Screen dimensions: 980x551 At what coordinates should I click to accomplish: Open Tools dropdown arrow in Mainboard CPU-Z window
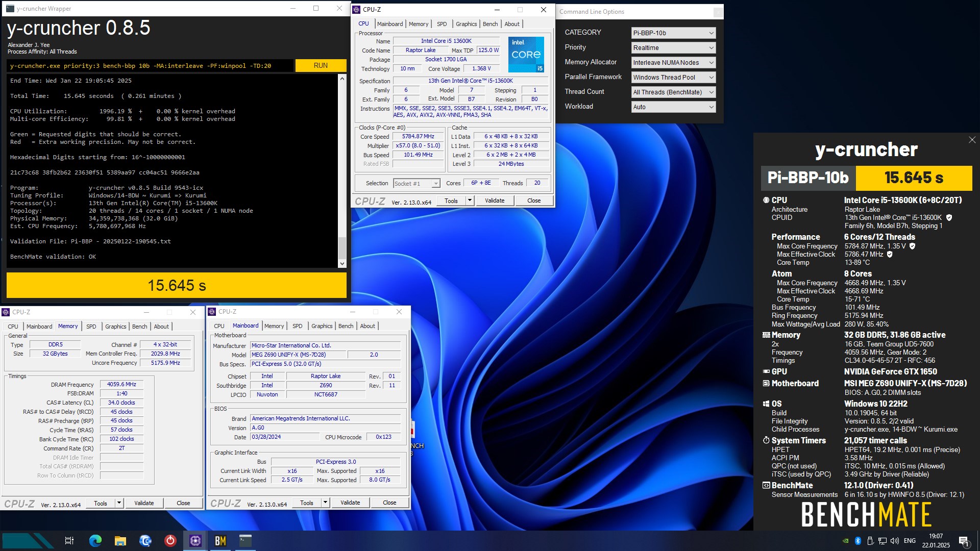pyautogui.click(x=325, y=503)
